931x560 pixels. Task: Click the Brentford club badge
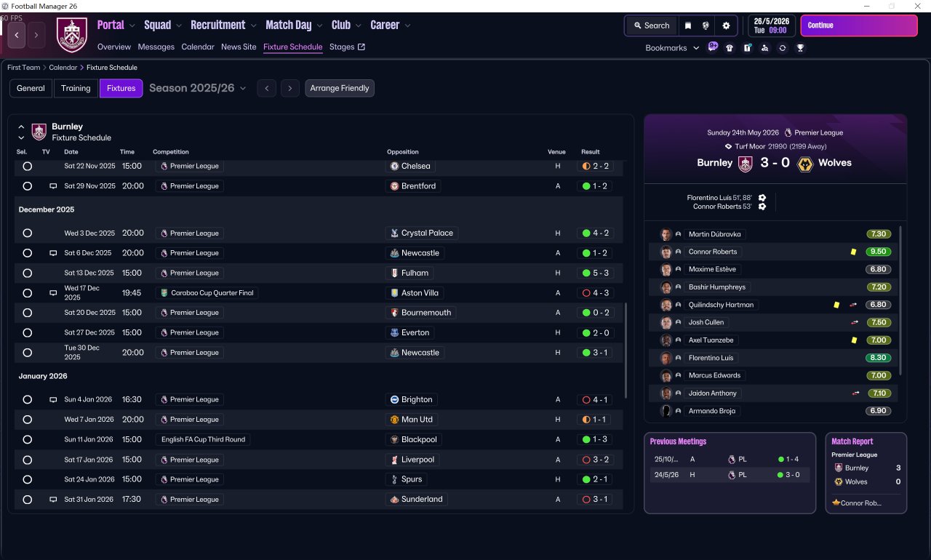point(394,186)
